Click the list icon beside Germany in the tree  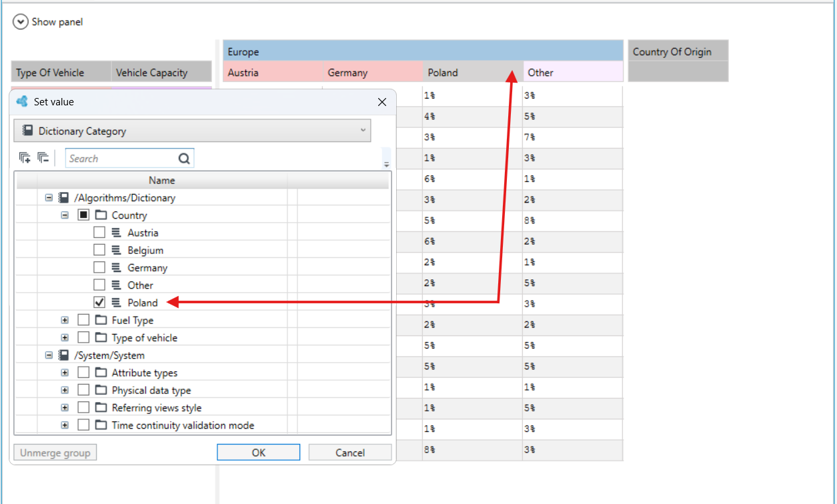click(116, 267)
